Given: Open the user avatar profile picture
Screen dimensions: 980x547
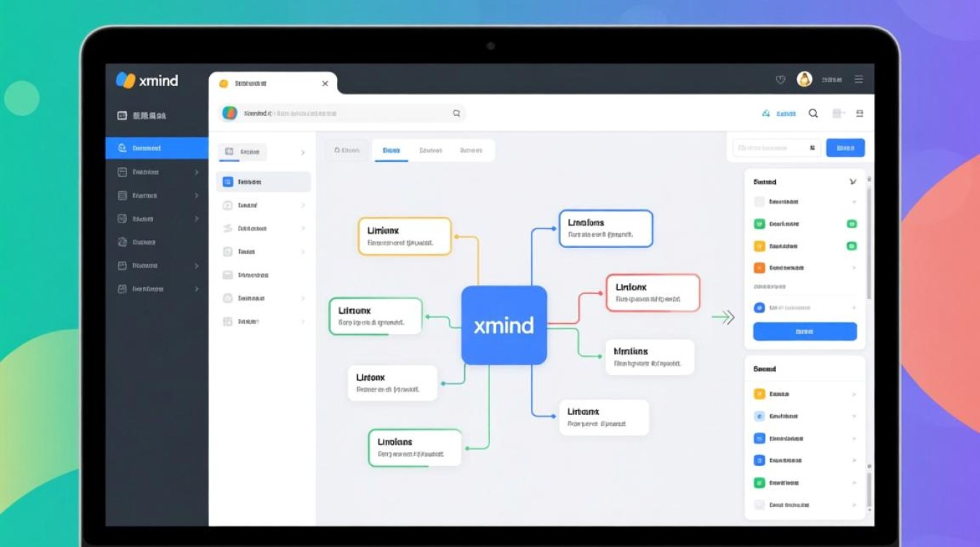Looking at the screenshot, I should tap(804, 79).
